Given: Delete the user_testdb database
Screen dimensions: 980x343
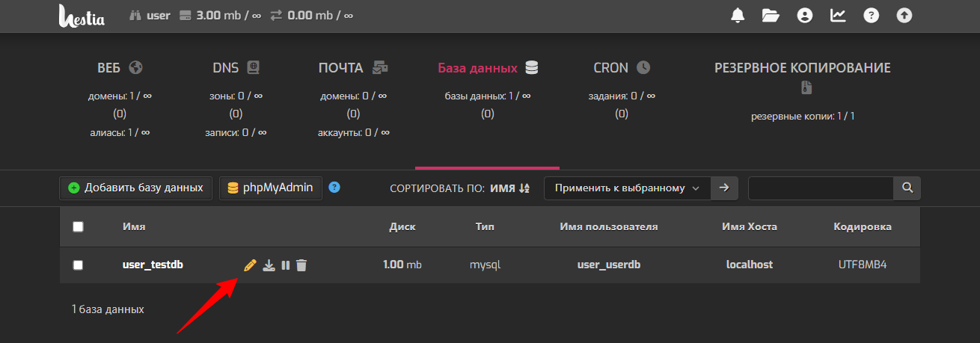Looking at the screenshot, I should point(301,265).
